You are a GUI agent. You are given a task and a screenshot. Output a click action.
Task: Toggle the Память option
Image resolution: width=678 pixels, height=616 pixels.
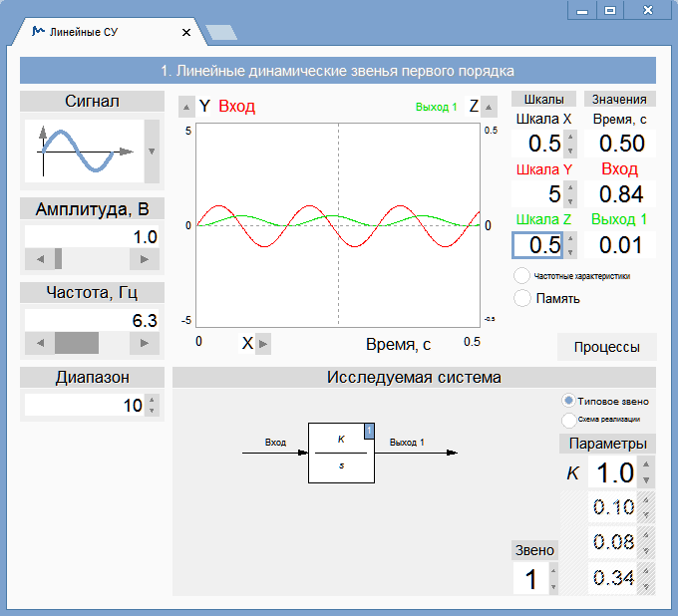click(x=522, y=298)
